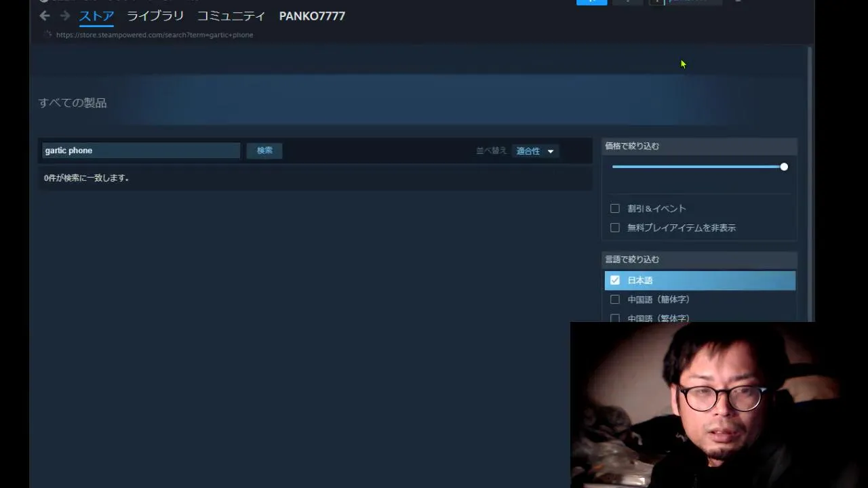Click the 検索 search button

click(264, 150)
